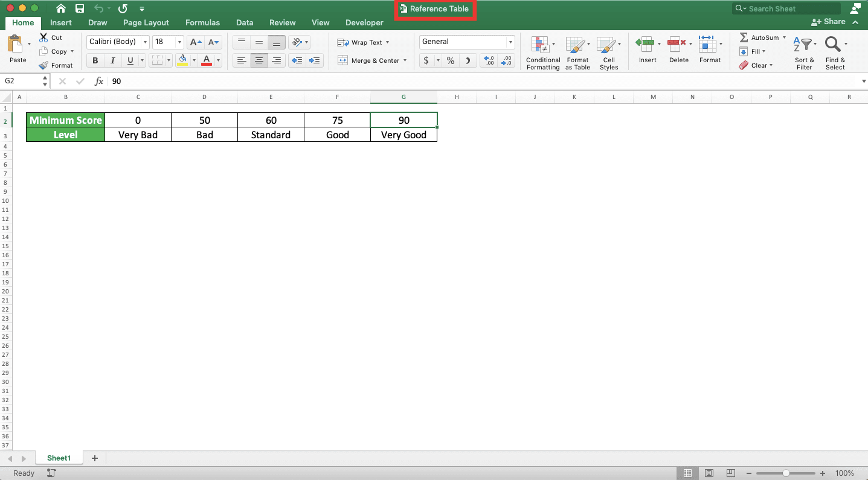
Task: Apply yellow fill color to cell
Action: pyautogui.click(x=182, y=60)
